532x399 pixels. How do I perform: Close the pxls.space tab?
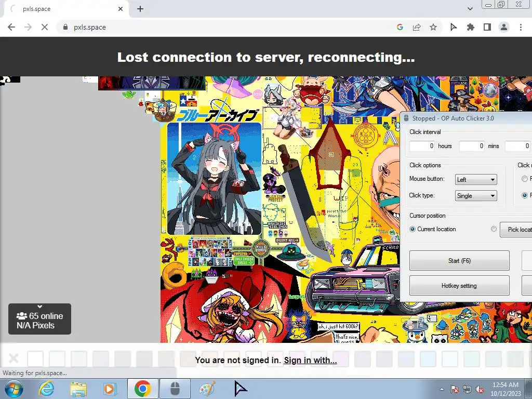[121, 9]
